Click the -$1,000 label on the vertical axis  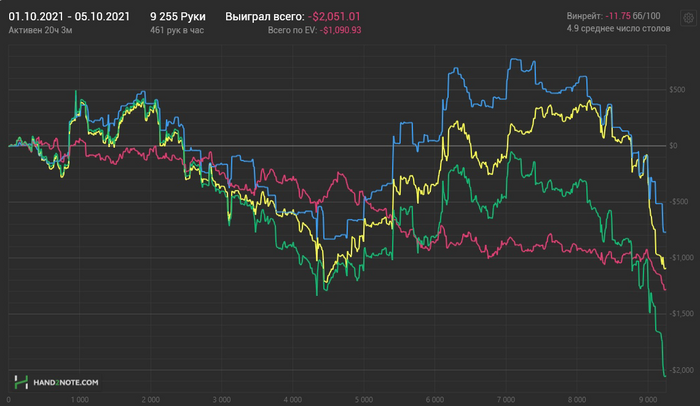(x=679, y=258)
